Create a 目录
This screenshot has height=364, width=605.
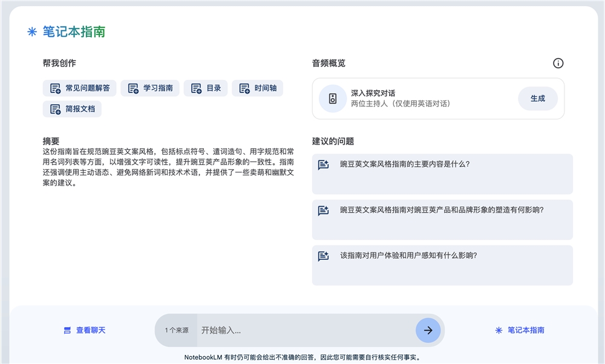click(x=206, y=88)
